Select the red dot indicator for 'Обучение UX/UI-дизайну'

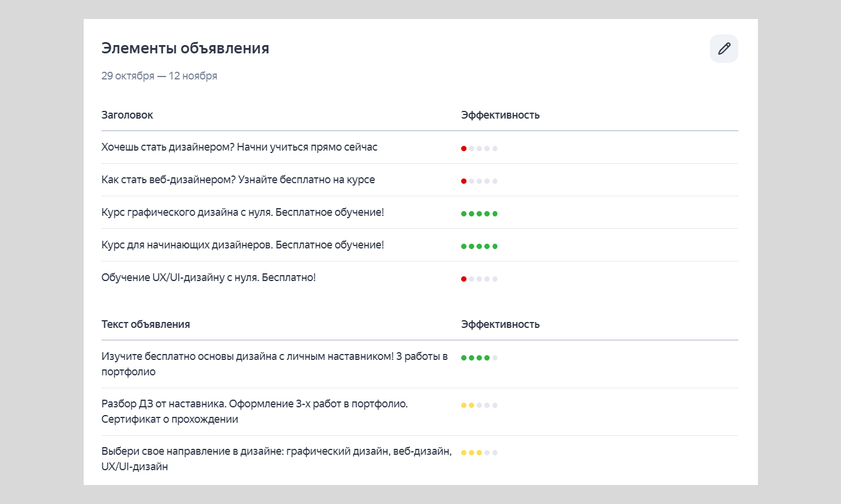(464, 277)
